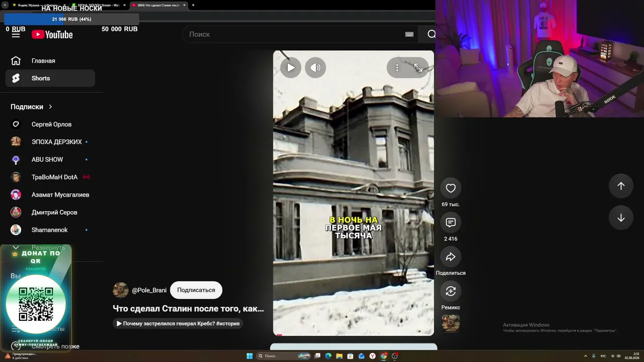This screenshot has height=362, width=644.
Task: Open OBS Studio from the taskbar
Action: click(x=395, y=356)
